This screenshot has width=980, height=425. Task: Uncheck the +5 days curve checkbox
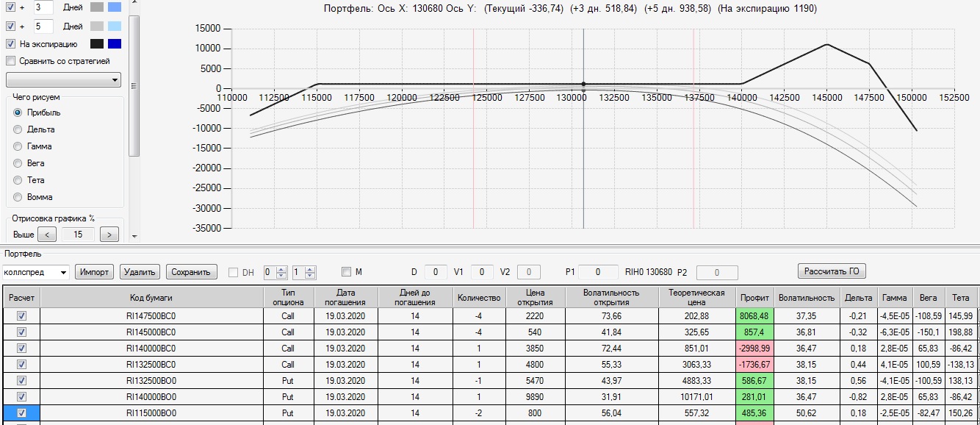(10, 26)
